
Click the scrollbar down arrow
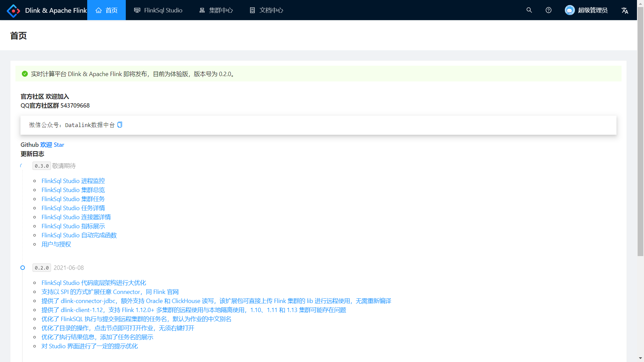click(x=640, y=358)
